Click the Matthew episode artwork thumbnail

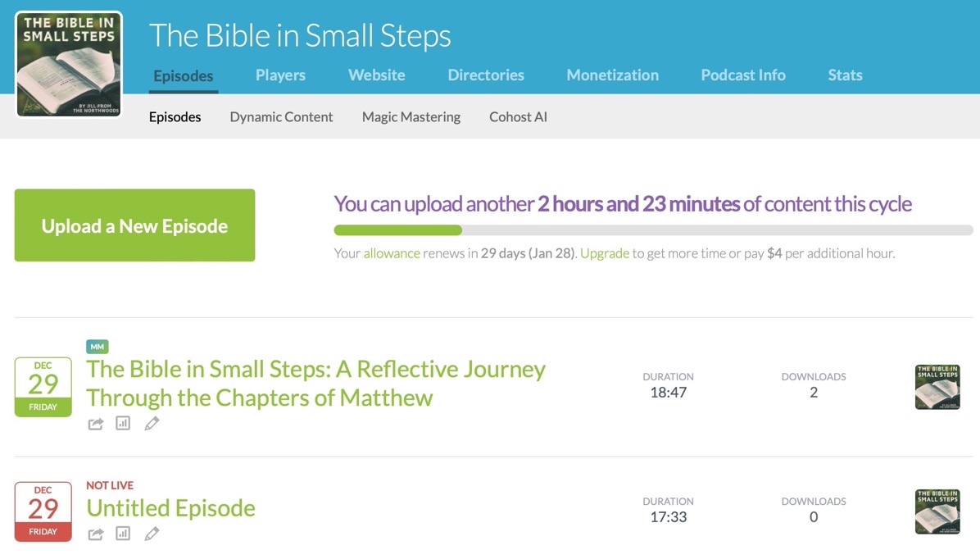tap(937, 387)
